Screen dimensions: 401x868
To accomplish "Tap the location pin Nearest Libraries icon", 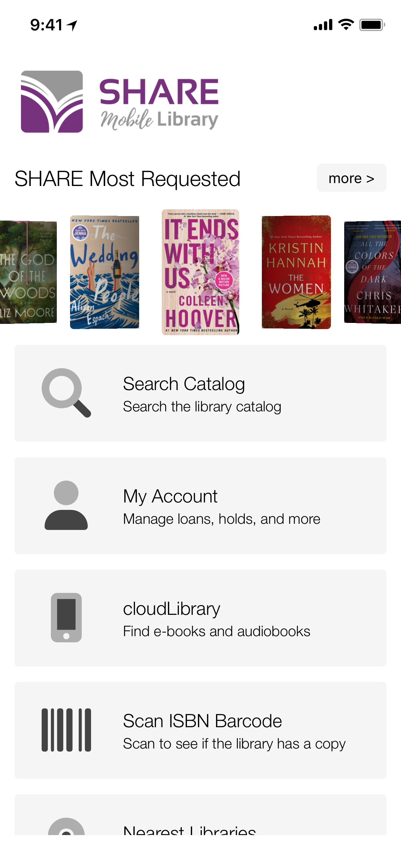I will [x=66, y=826].
